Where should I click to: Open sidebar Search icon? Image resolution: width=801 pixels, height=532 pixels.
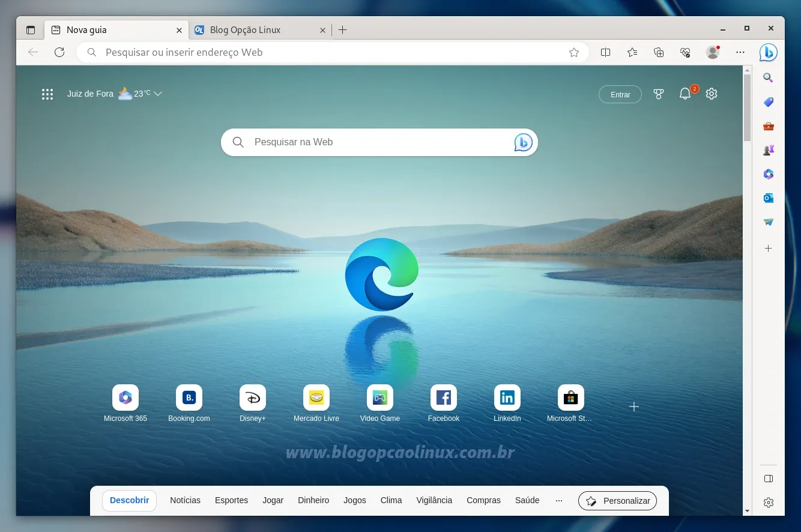[768, 77]
